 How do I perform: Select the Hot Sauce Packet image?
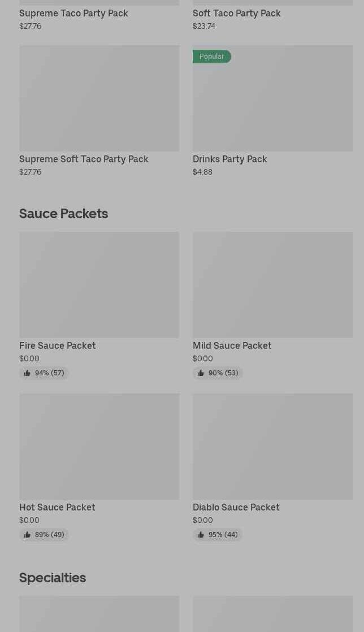99,446
